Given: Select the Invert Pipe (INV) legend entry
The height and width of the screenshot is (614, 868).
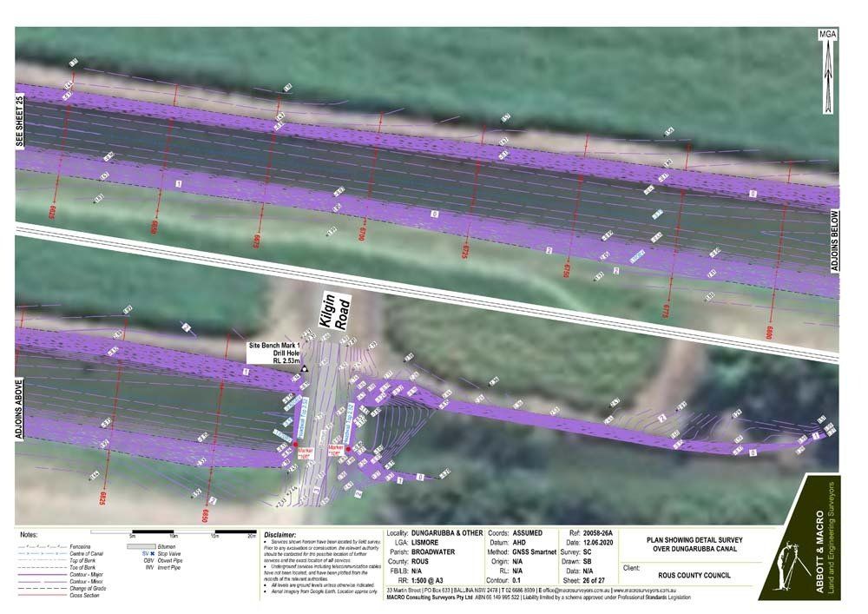Looking at the screenshot, I should (x=156, y=566).
